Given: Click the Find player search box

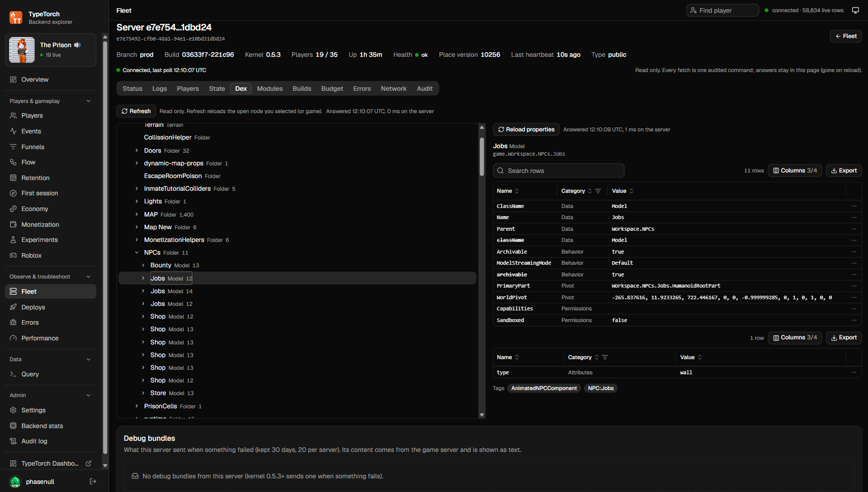Looking at the screenshot, I should click(722, 10).
